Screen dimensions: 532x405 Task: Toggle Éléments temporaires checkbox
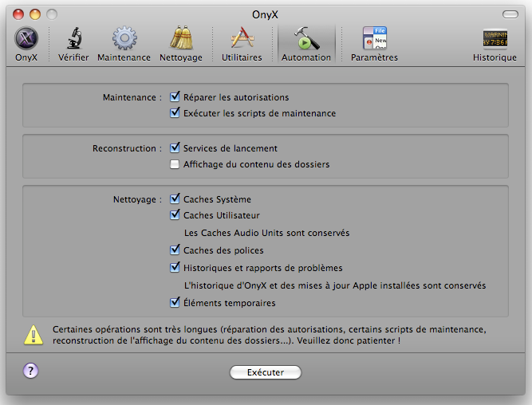coord(175,303)
